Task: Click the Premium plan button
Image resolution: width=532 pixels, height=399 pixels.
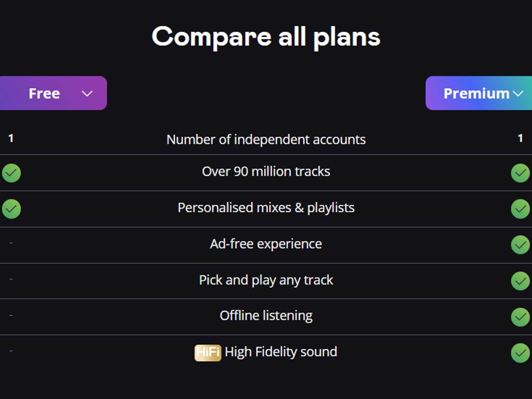Action: 478,93
